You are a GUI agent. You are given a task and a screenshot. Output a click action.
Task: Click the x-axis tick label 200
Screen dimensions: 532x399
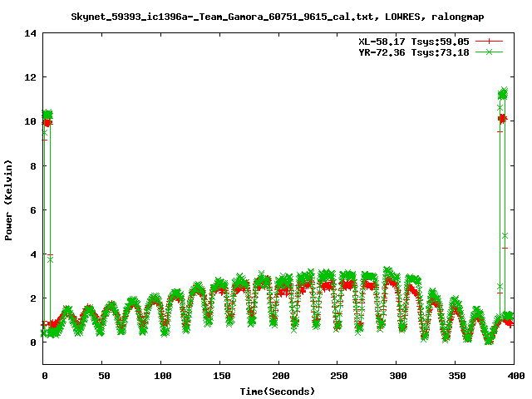tap(281, 376)
